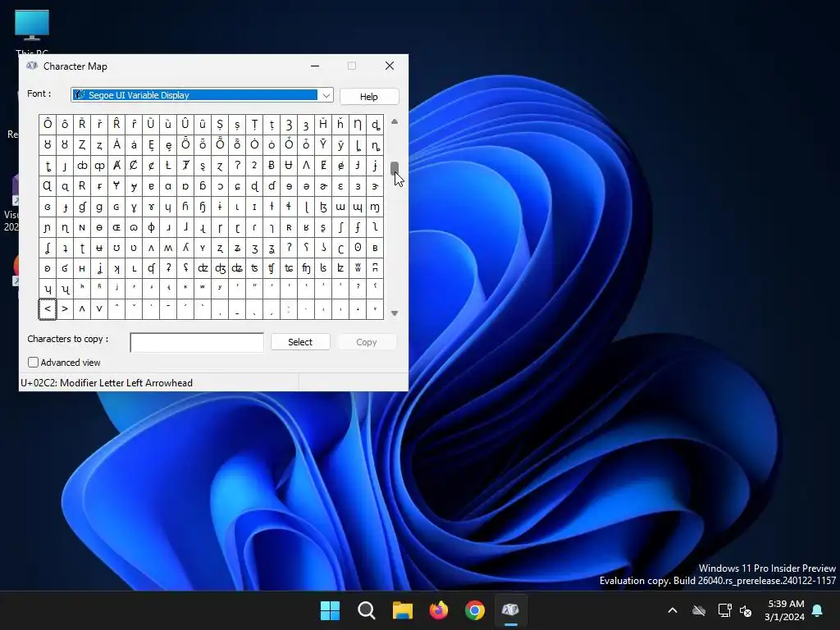The image size is (840, 630).
Task: Click the Character Map title bar icon
Action: click(32, 66)
